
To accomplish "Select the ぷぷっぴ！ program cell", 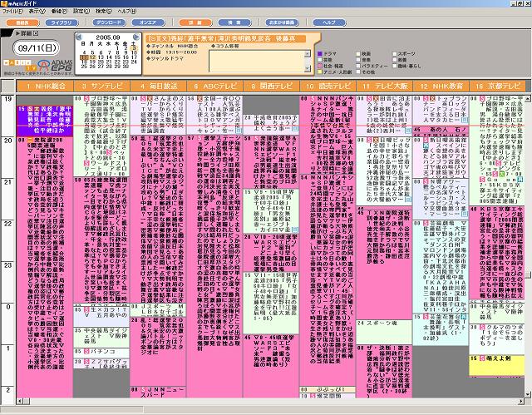I will 328,389.
